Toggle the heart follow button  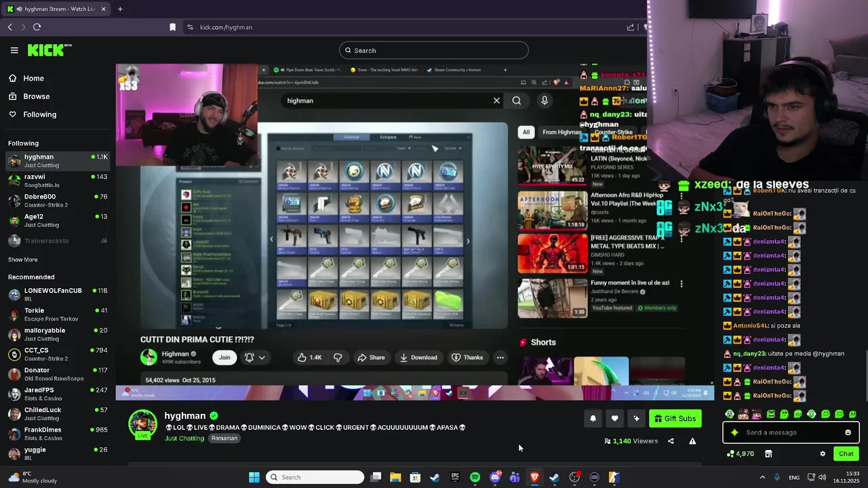[614, 419]
